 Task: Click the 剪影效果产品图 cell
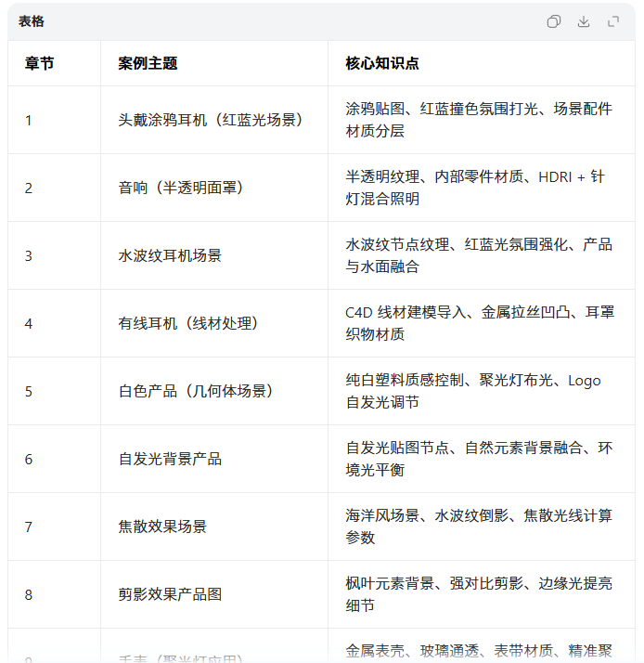point(170,594)
